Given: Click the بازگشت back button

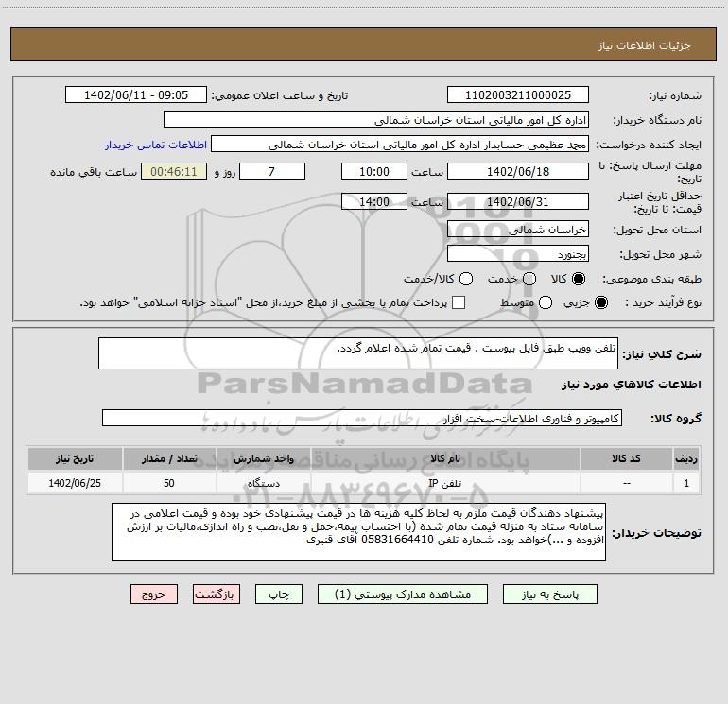Looking at the screenshot, I should click(217, 594).
